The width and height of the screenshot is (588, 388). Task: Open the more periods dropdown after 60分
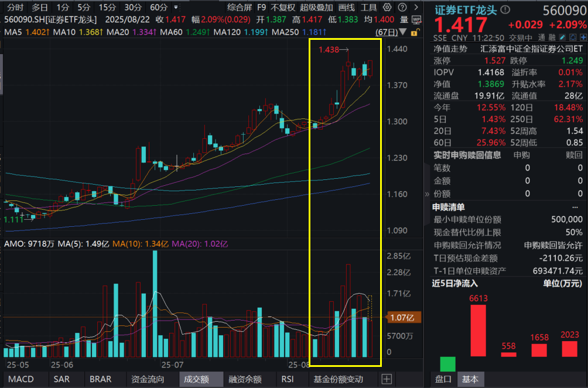[x=176, y=7]
